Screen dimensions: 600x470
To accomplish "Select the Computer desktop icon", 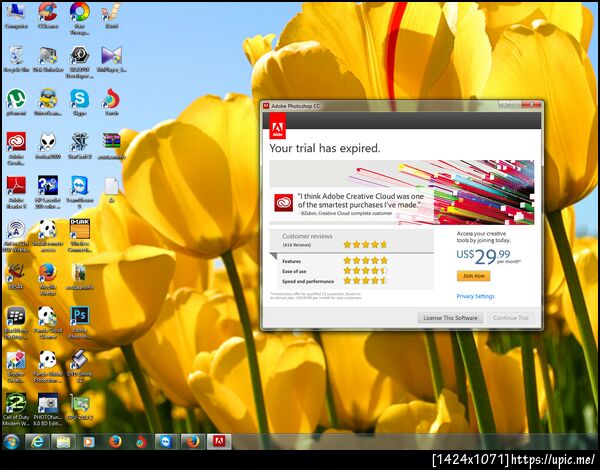I will point(16,16).
